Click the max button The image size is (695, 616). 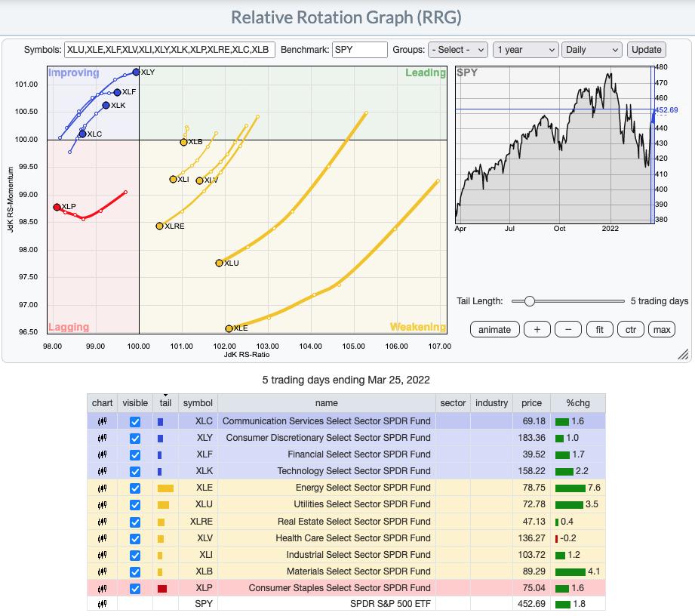tap(662, 329)
